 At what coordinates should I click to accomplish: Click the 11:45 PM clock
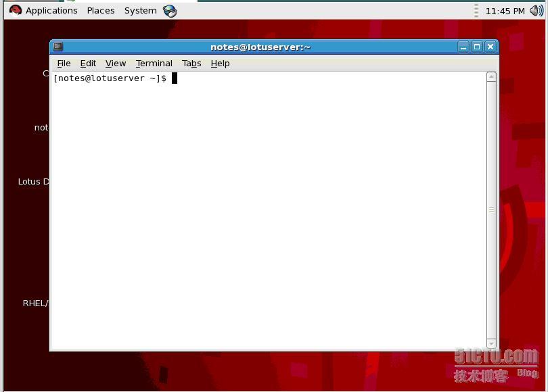click(505, 11)
